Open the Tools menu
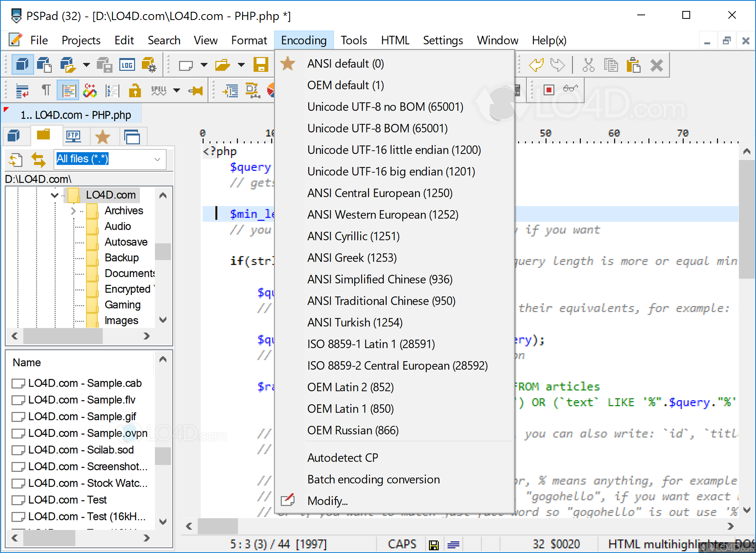 [354, 40]
